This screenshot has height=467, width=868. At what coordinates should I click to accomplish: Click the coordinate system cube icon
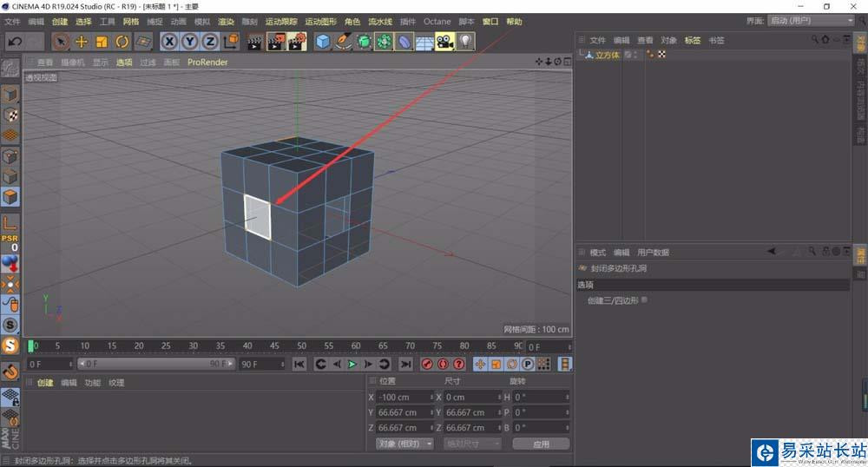click(x=231, y=41)
